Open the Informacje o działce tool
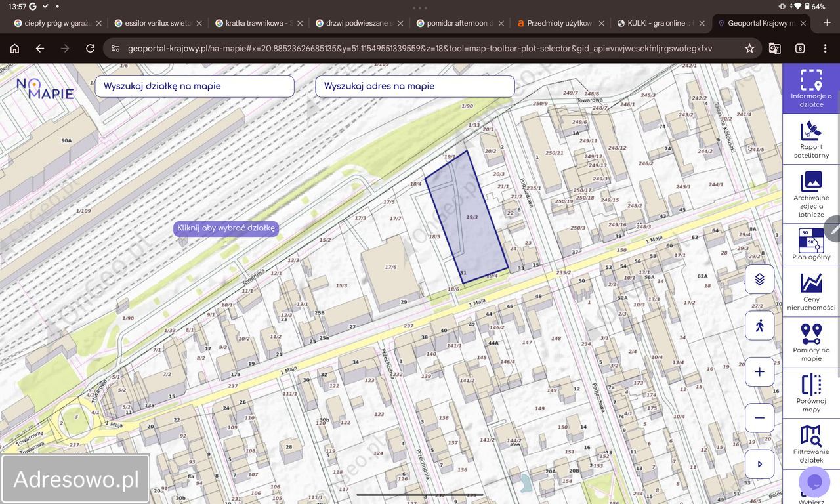The height and width of the screenshot is (504, 840). tap(811, 89)
